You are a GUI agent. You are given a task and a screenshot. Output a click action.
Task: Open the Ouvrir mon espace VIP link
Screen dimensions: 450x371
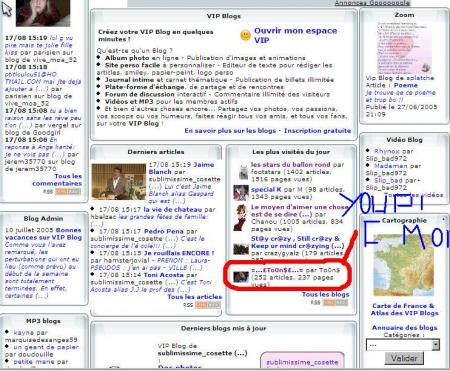pyautogui.click(x=296, y=35)
